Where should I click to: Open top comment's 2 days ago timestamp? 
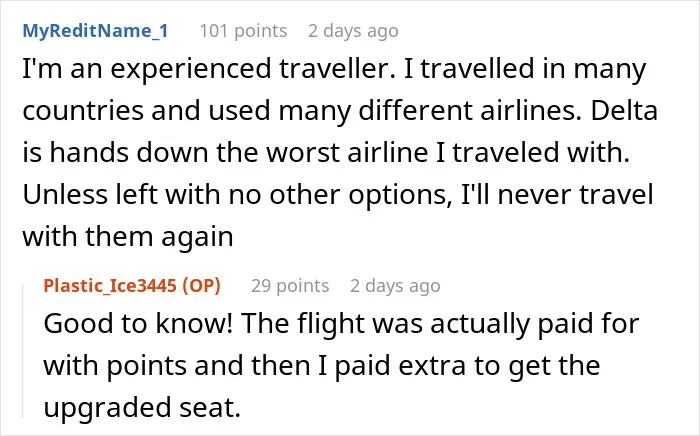pyautogui.click(x=353, y=31)
